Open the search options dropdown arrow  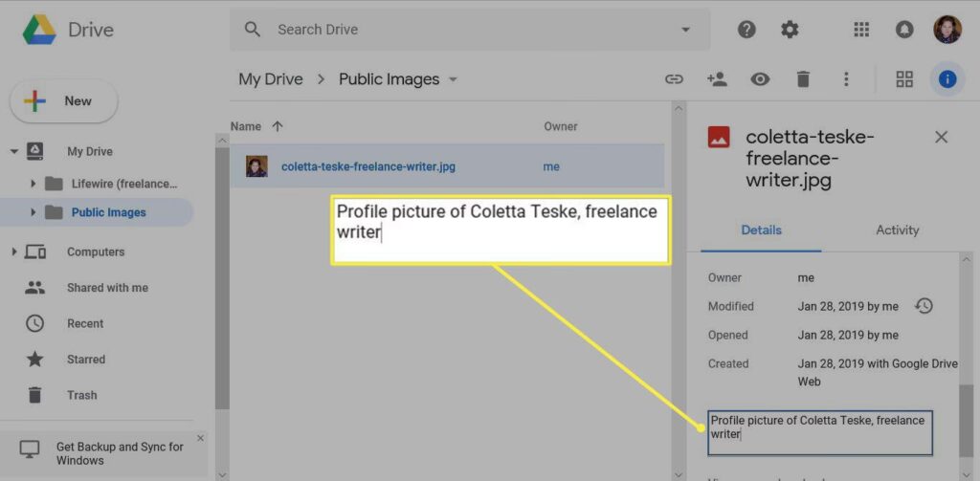[685, 30]
